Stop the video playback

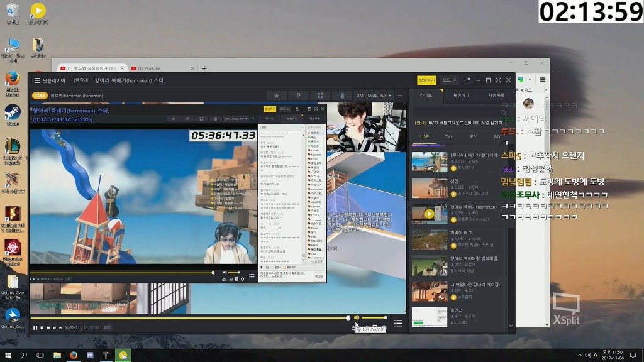[x=42, y=327]
